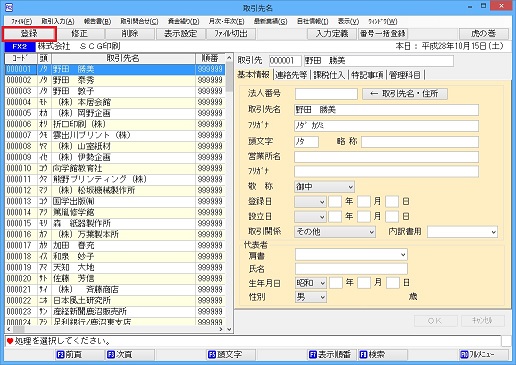
Task: Click the 削除 toolbar button
Action: pos(130,34)
